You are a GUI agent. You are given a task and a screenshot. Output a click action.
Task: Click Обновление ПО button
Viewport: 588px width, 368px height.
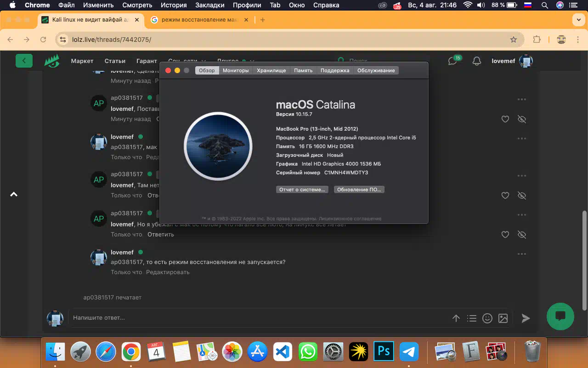tap(359, 190)
